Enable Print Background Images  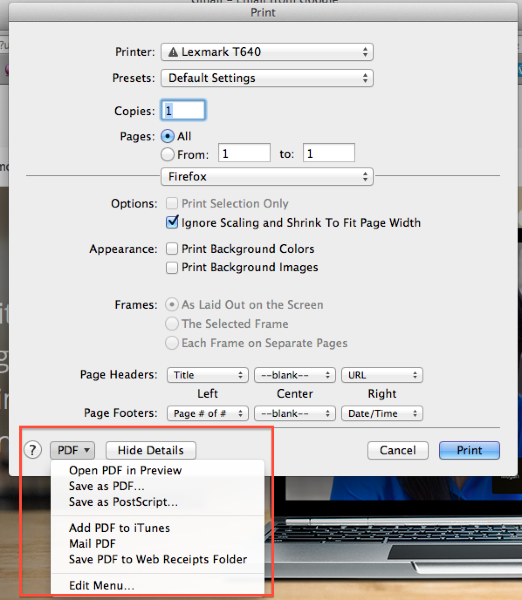(172, 267)
